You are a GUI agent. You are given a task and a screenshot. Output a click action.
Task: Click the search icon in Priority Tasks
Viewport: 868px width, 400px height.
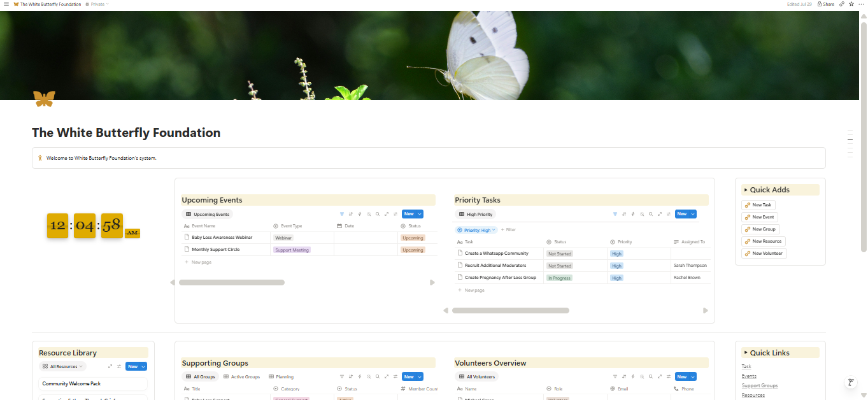651,214
